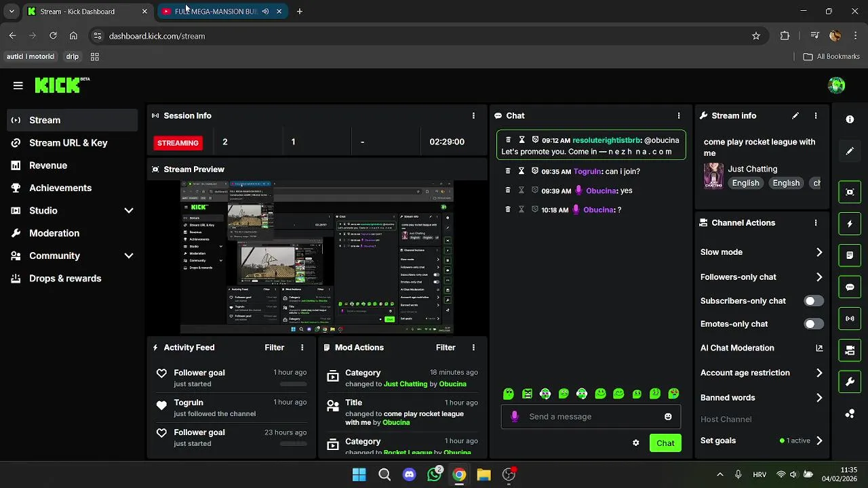Open emoji picker in message box
This screenshot has width=868, height=488.
[x=668, y=417]
